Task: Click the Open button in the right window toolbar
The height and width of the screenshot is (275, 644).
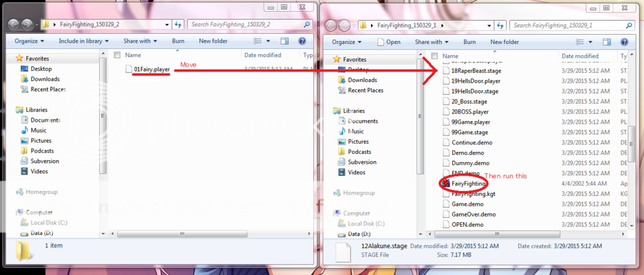Action: point(388,42)
